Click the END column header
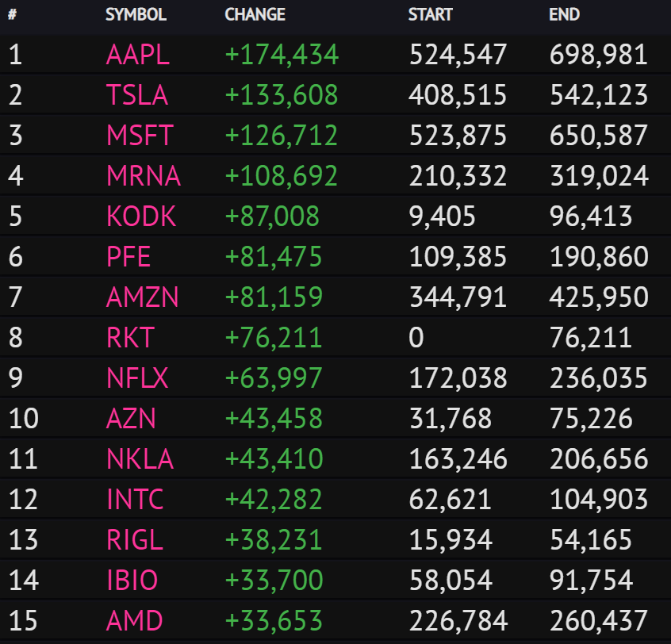 pos(564,15)
